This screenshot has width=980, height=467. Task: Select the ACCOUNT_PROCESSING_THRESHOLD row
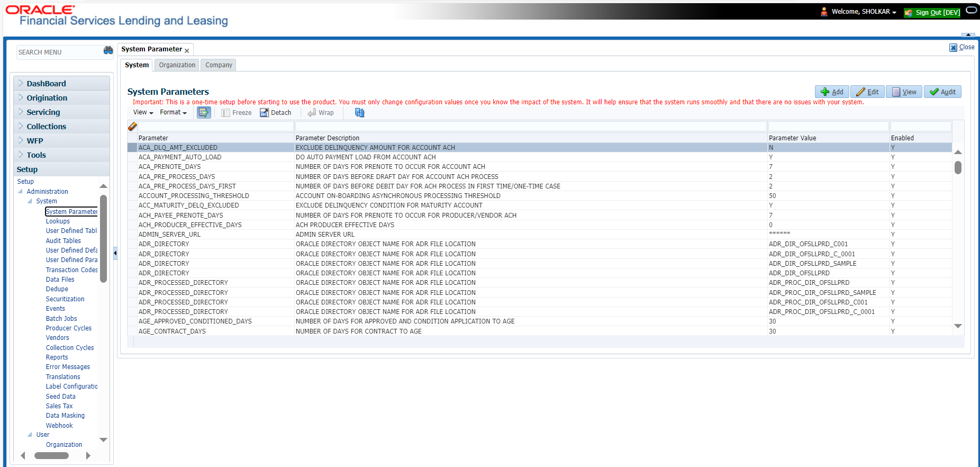point(540,196)
